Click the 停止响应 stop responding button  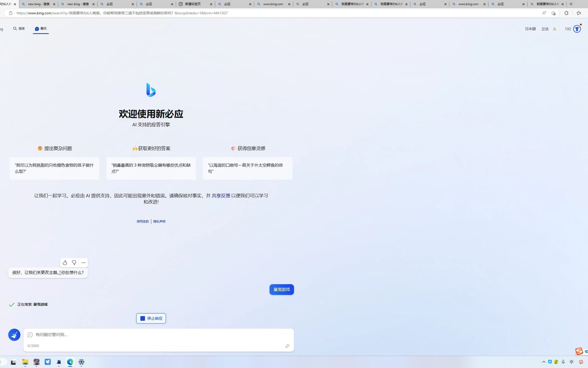151,318
